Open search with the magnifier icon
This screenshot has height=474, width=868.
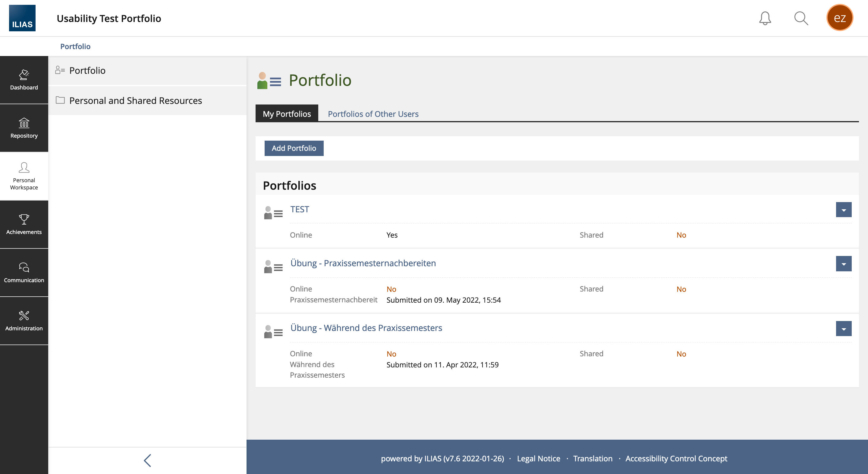tap(801, 18)
